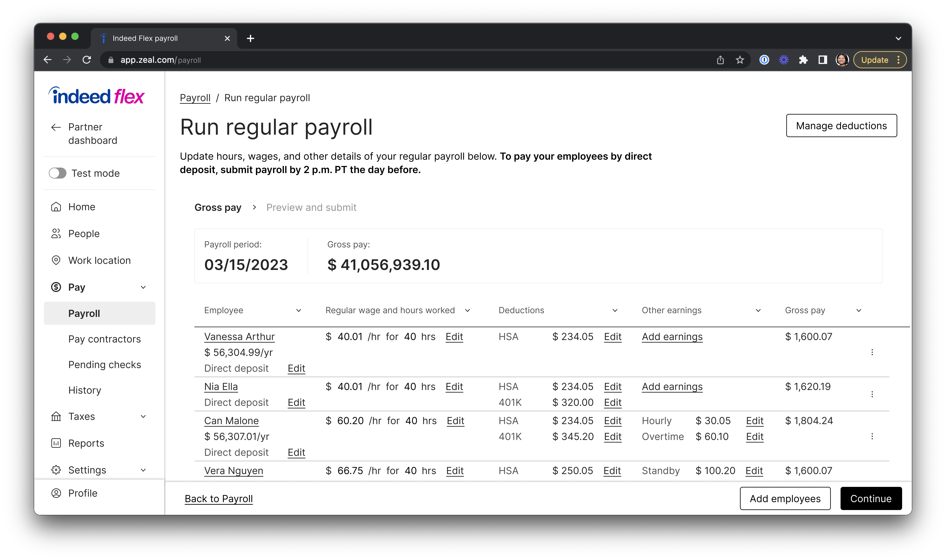Image resolution: width=946 pixels, height=560 pixels.
Task: Open the user profile avatar
Action: (842, 60)
